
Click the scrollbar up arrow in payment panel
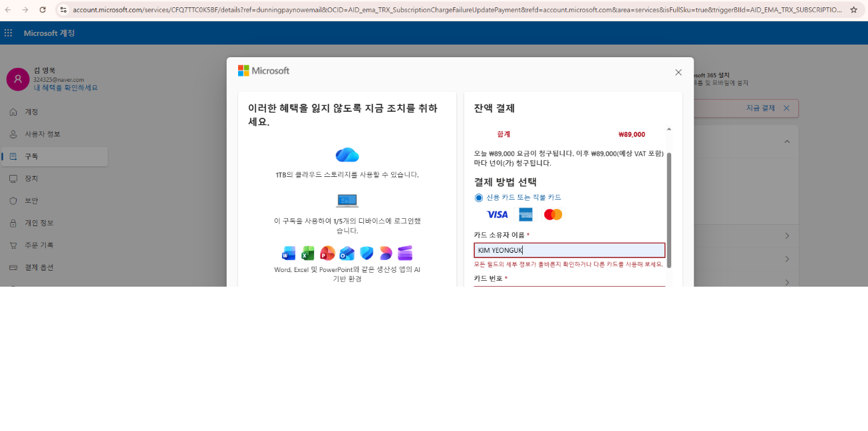coord(669,129)
